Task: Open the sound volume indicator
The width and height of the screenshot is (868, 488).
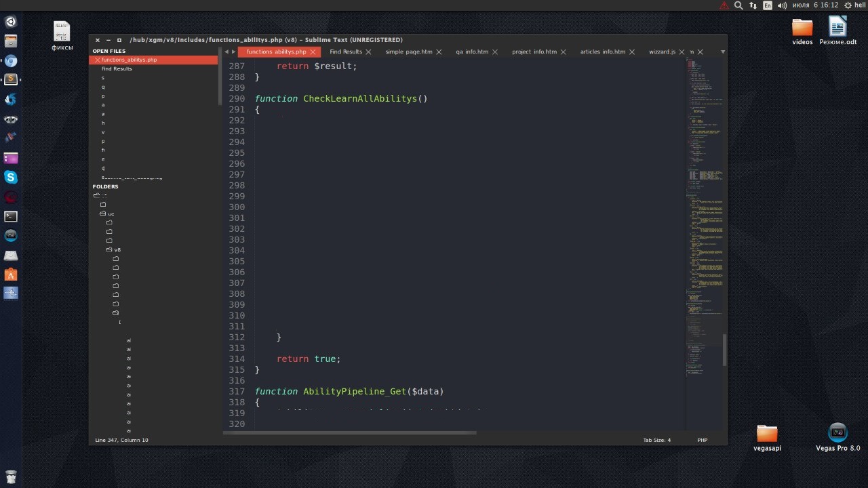Action: tap(782, 5)
